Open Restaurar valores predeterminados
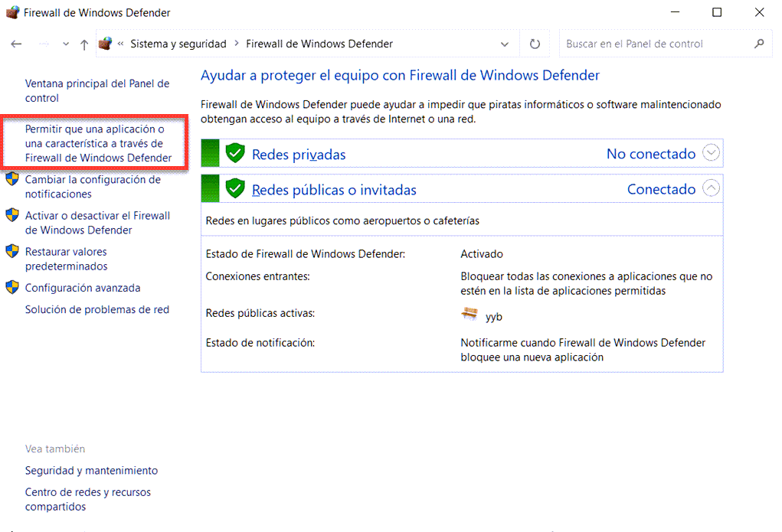Viewport: 782px width, 532px height. (x=67, y=259)
